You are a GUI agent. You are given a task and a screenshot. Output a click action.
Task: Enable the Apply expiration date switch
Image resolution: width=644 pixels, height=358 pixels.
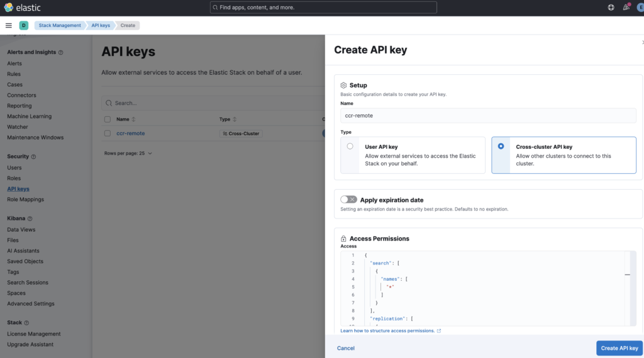pyautogui.click(x=348, y=200)
